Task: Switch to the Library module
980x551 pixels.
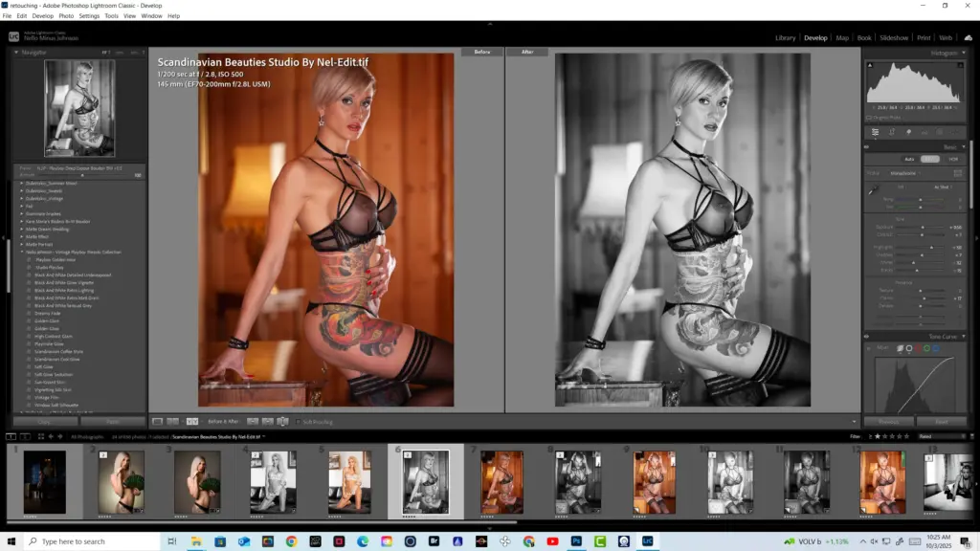Action: coord(785,38)
